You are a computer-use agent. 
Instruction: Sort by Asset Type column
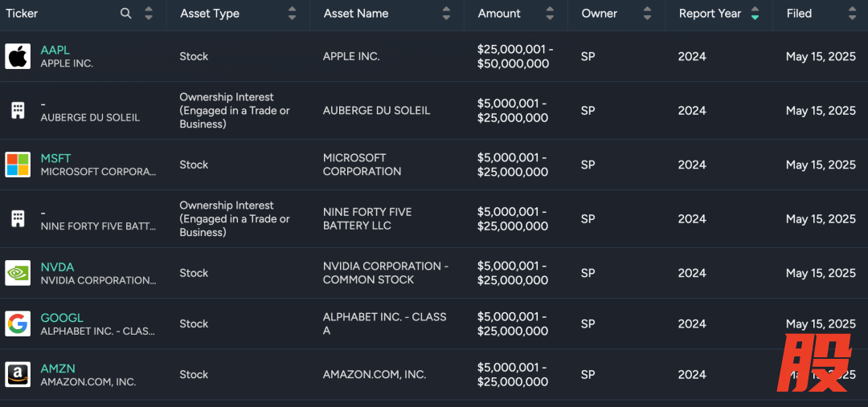point(293,14)
